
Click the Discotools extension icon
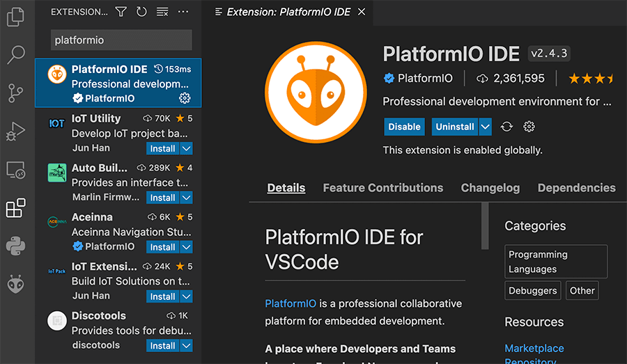57,320
